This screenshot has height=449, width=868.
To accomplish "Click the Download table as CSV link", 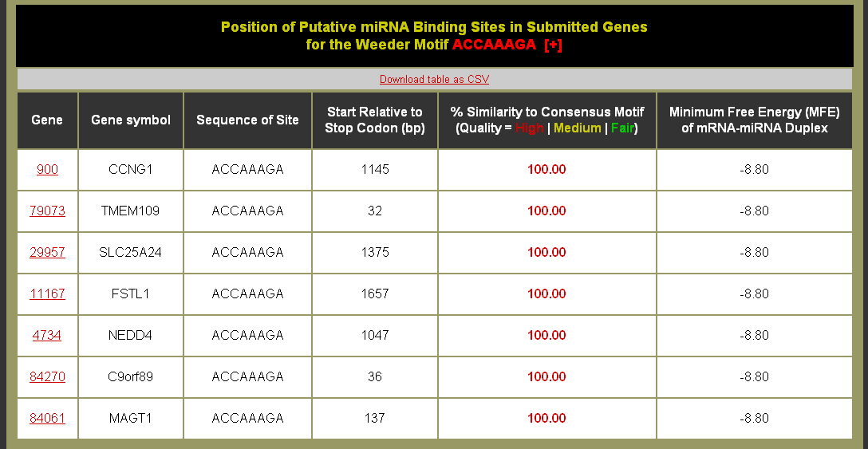I will (x=434, y=79).
